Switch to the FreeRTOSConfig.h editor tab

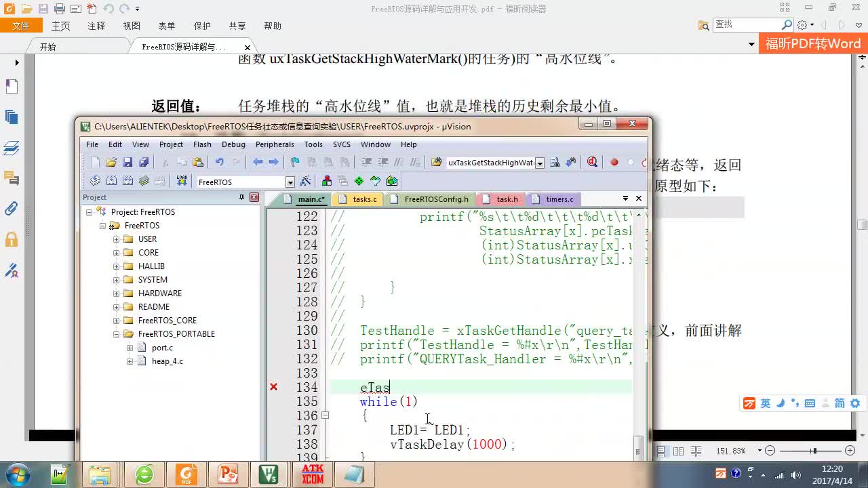tap(430, 199)
